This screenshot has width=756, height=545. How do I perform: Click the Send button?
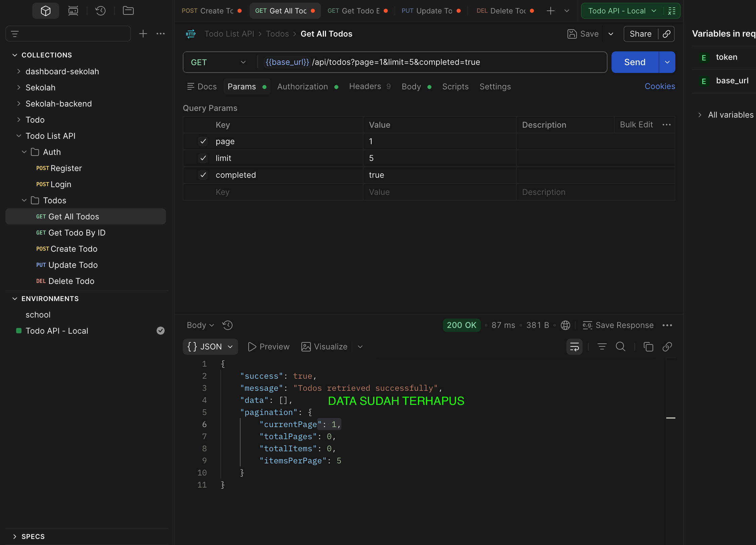pos(635,62)
